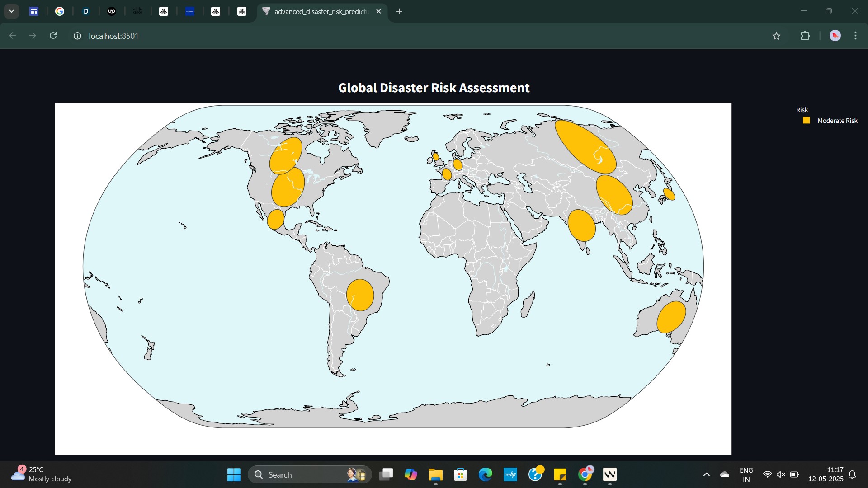Open the Chrome profile avatar
This screenshot has height=488, width=868.
[835, 36]
